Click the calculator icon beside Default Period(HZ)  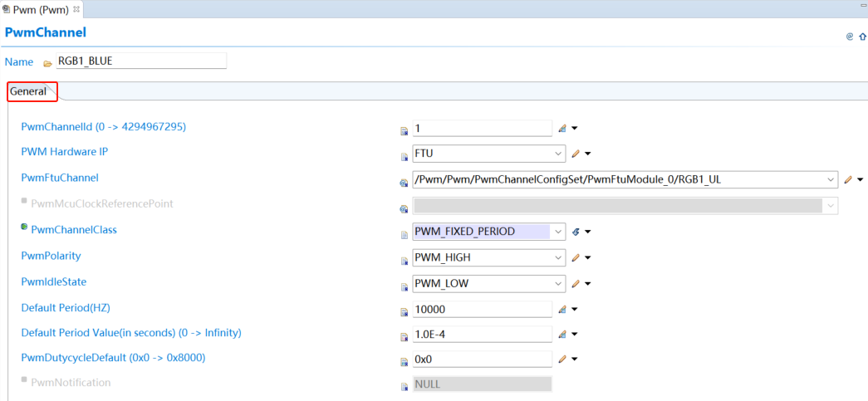562,310
